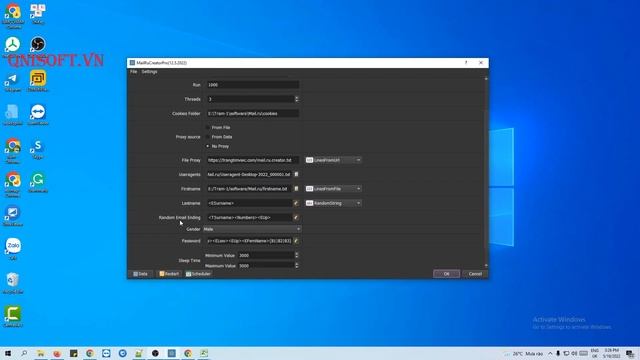Click the Data button in bottom bar
The width and height of the screenshot is (640, 360).
[141, 274]
